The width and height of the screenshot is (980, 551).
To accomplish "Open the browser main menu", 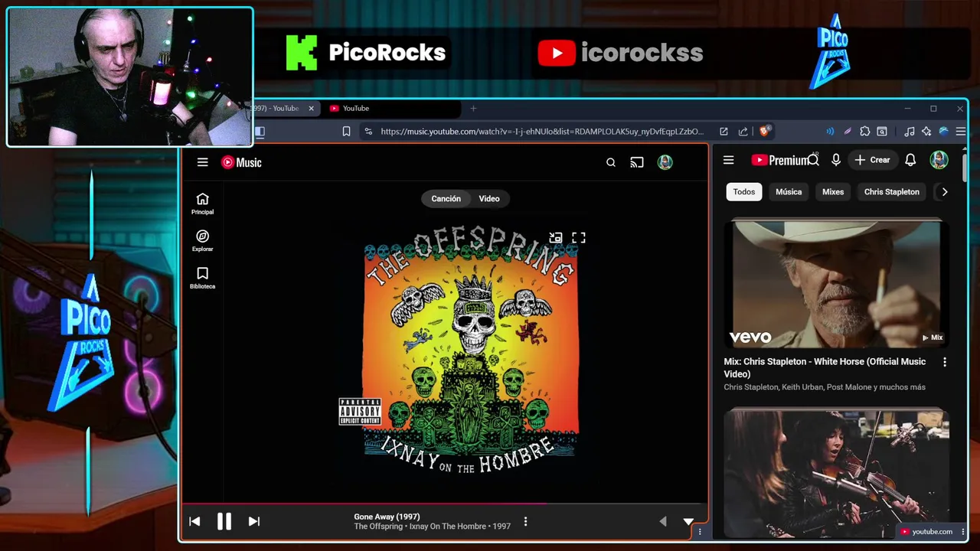I will pos(961,132).
